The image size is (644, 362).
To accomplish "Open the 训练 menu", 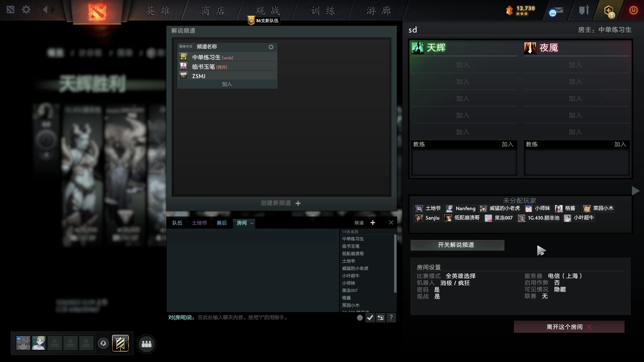I will [x=323, y=11].
